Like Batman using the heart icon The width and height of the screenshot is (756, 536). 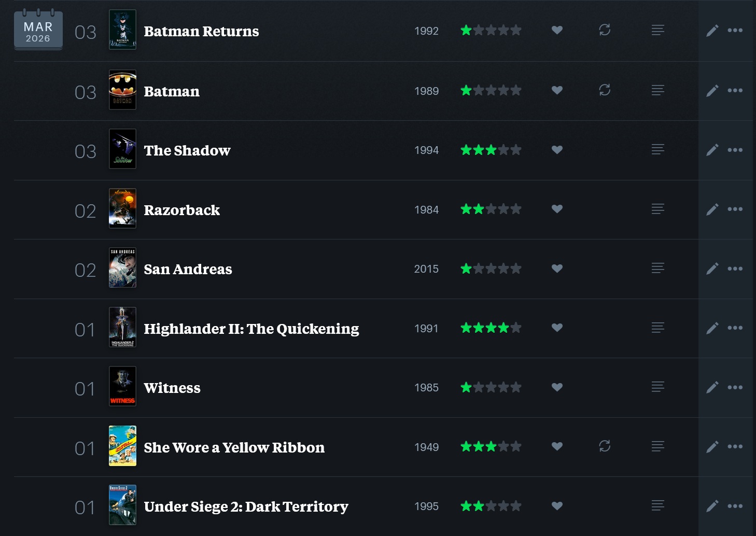tap(557, 91)
